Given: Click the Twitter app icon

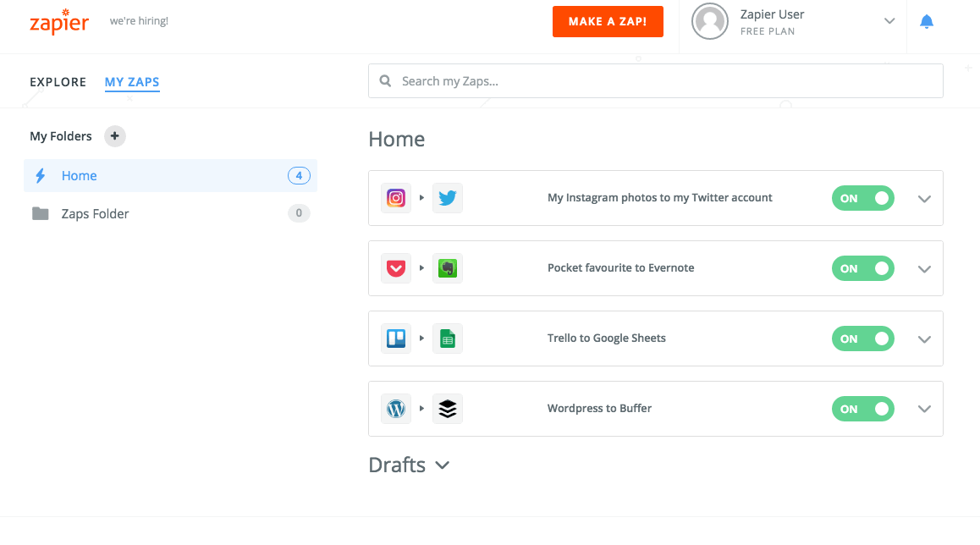Looking at the screenshot, I should coord(448,198).
